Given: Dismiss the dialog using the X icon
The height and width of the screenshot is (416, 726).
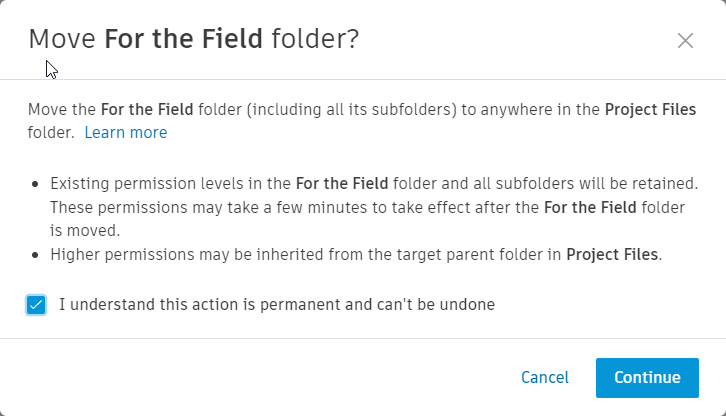Looking at the screenshot, I should point(685,40).
